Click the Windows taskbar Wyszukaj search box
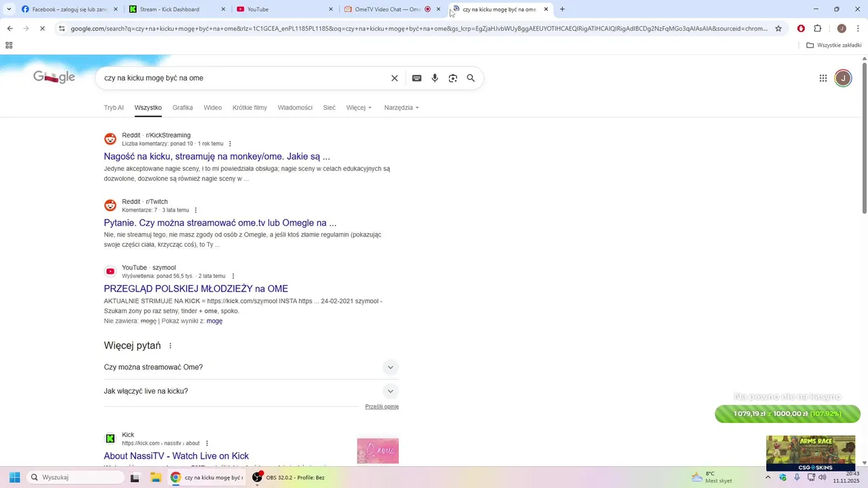This screenshot has width=868, height=488. tap(75, 477)
